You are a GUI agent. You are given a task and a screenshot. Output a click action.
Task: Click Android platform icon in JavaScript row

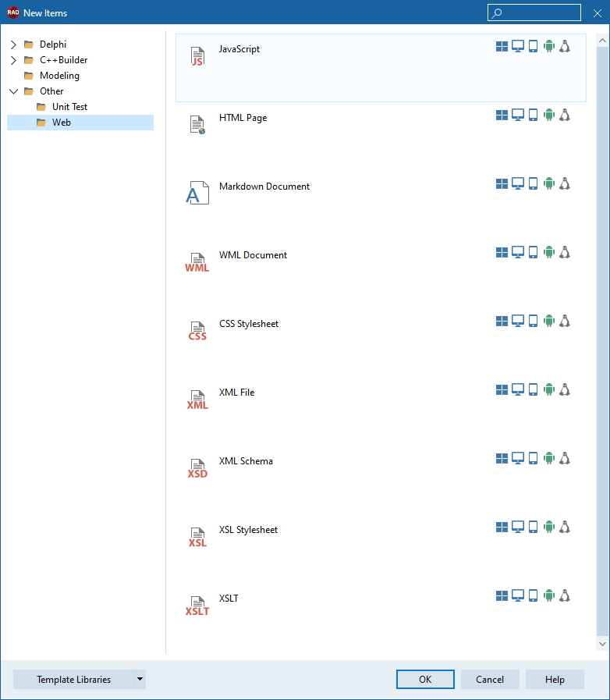click(x=549, y=46)
